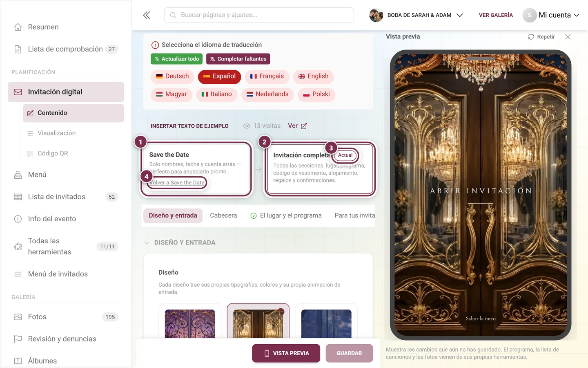Click the Actualizar todo button

pyautogui.click(x=177, y=59)
